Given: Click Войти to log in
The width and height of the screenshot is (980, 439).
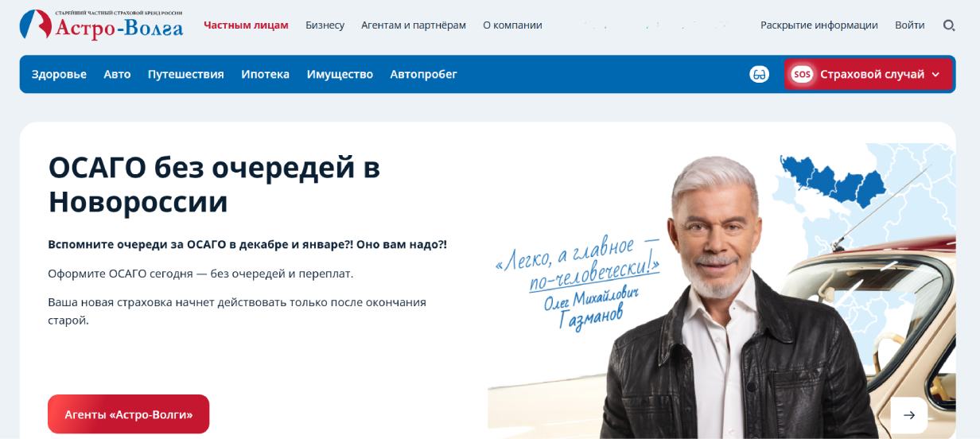Looking at the screenshot, I should [x=909, y=25].
